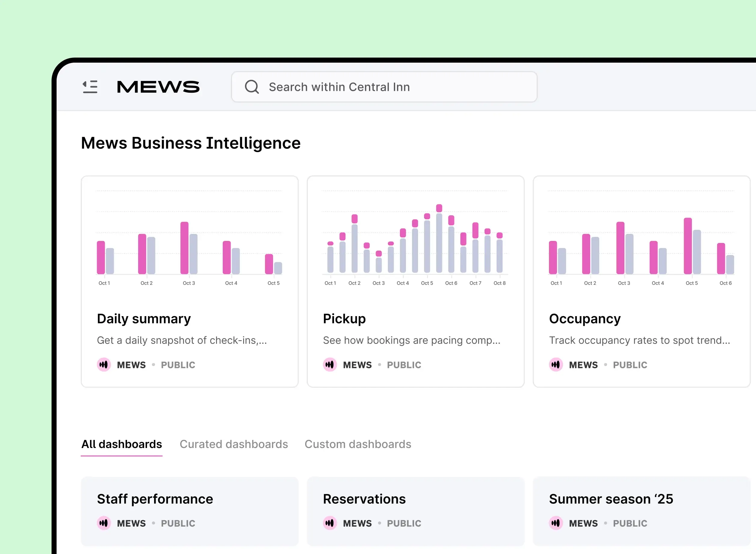
Task: Open the sidebar navigation icon
Action: pyautogui.click(x=90, y=87)
